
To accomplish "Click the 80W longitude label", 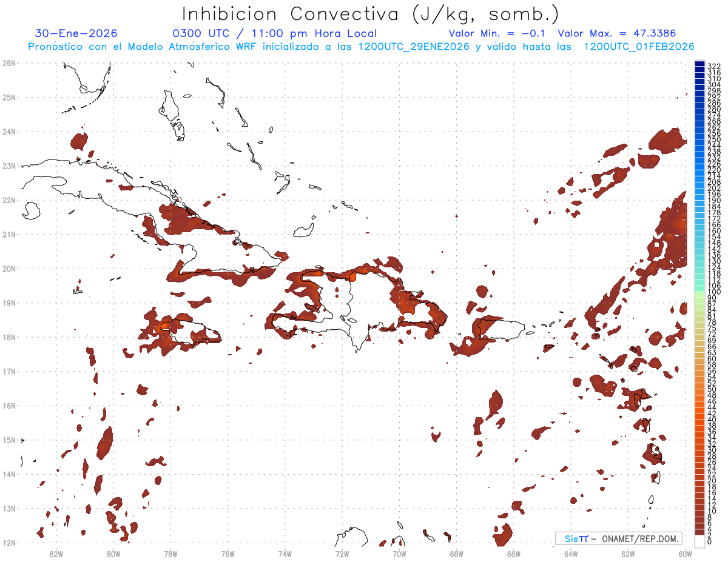I will pos(113,554).
